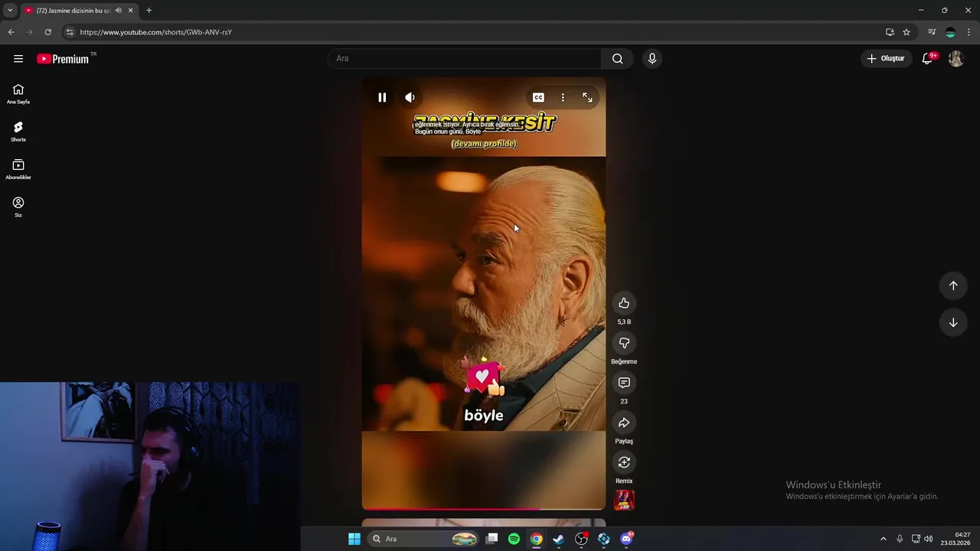Reload the current page
The height and width of the screenshot is (551, 980).
pyautogui.click(x=47, y=32)
